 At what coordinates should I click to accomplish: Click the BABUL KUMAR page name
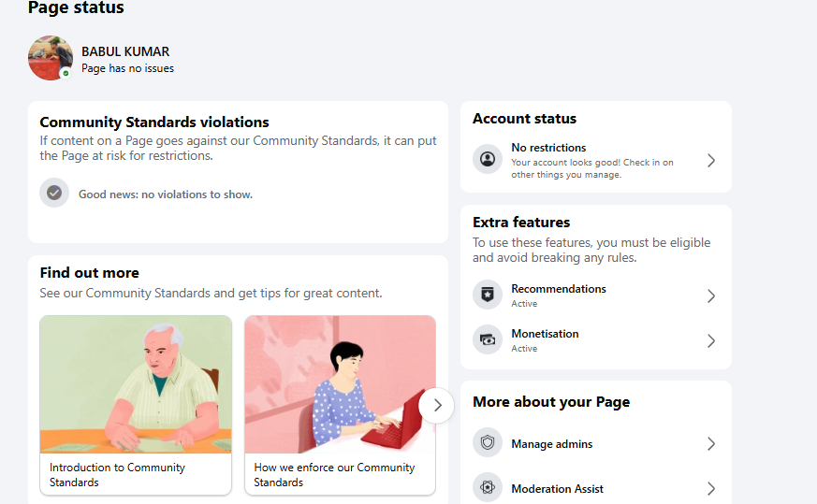pyautogui.click(x=125, y=51)
